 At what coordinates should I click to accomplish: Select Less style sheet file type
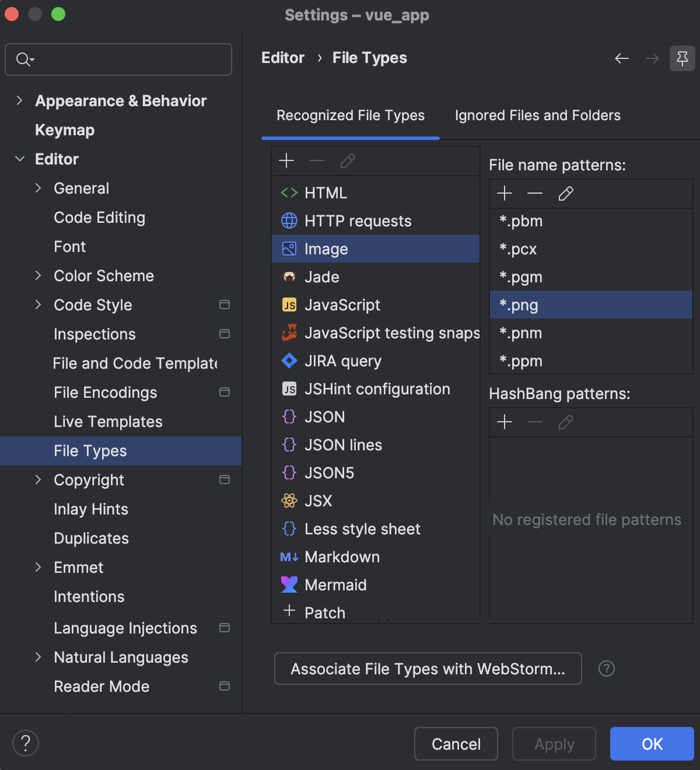coord(376,529)
